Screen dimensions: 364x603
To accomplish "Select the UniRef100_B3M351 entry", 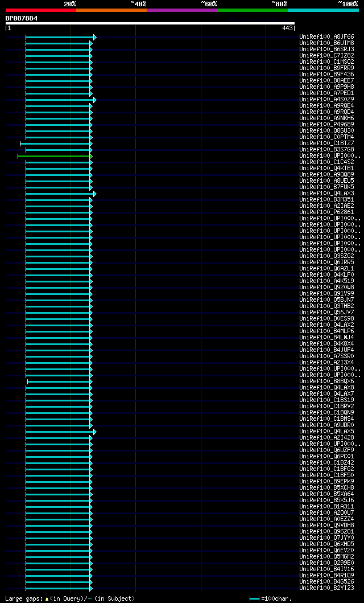I will coord(327,200).
